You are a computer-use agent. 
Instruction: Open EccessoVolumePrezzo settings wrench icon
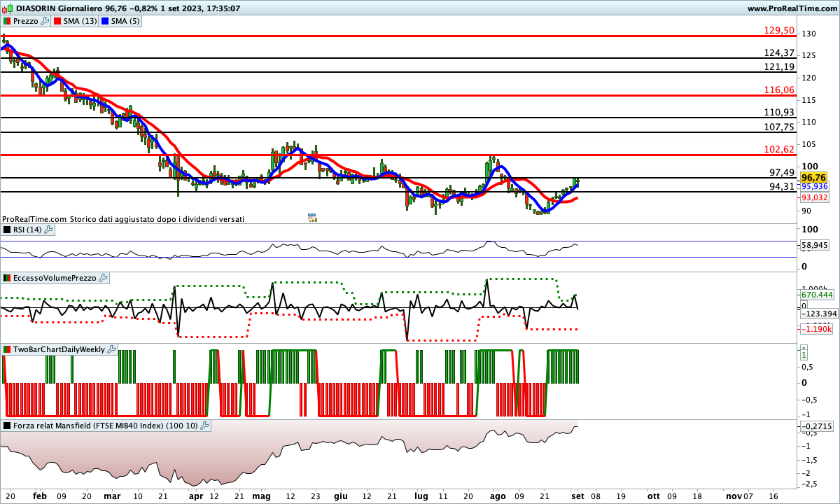click(104, 278)
